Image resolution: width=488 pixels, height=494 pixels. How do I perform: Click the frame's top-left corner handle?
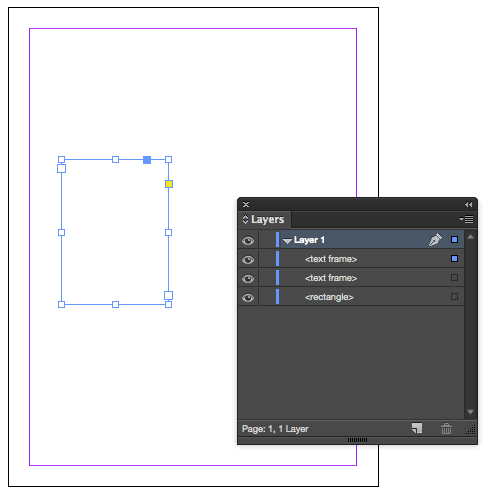click(61, 159)
